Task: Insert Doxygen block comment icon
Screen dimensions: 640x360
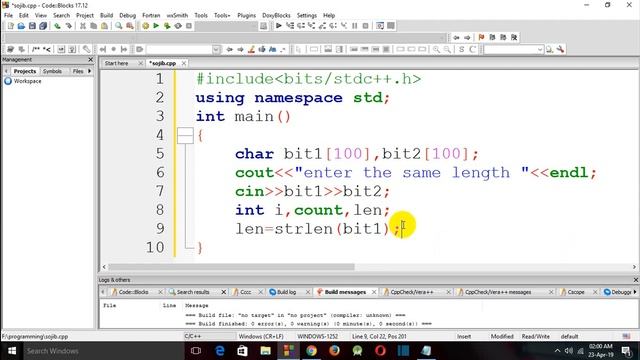Action: pyautogui.click(x=36, y=49)
